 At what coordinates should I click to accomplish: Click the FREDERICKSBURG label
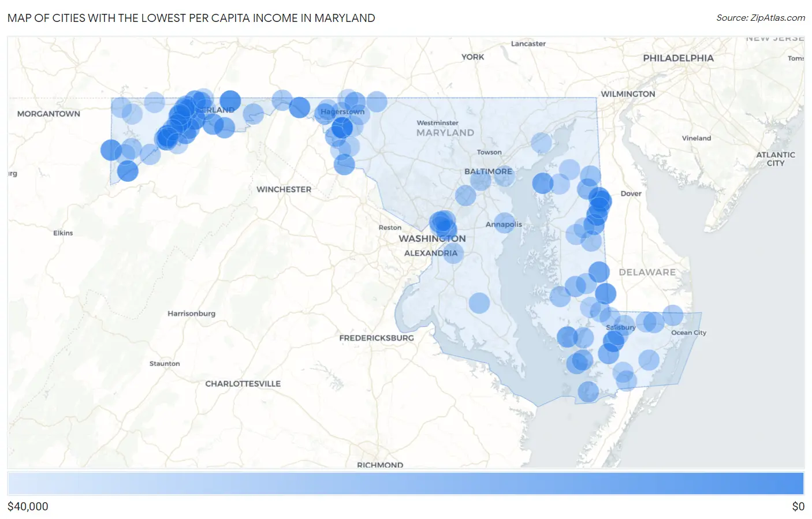tap(377, 338)
